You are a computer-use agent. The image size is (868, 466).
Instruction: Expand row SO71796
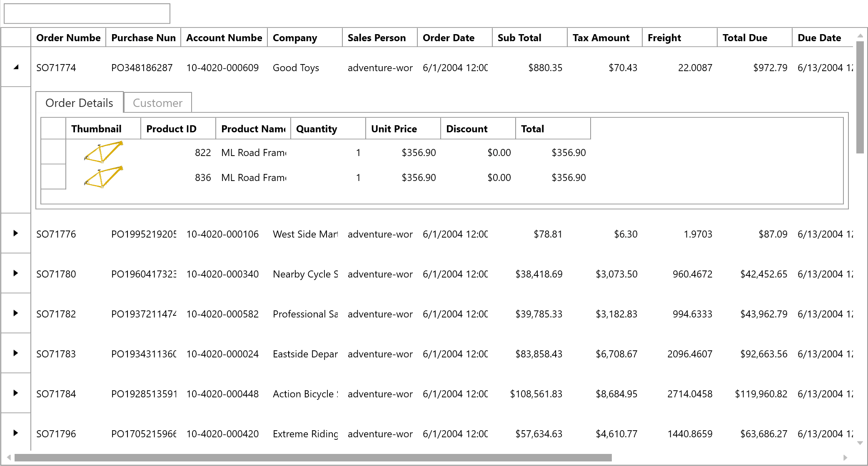16,433
